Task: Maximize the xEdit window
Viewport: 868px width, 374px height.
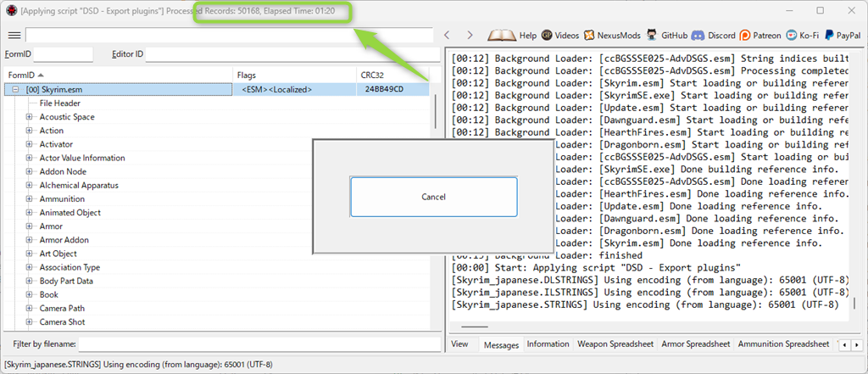Action: 821,10
